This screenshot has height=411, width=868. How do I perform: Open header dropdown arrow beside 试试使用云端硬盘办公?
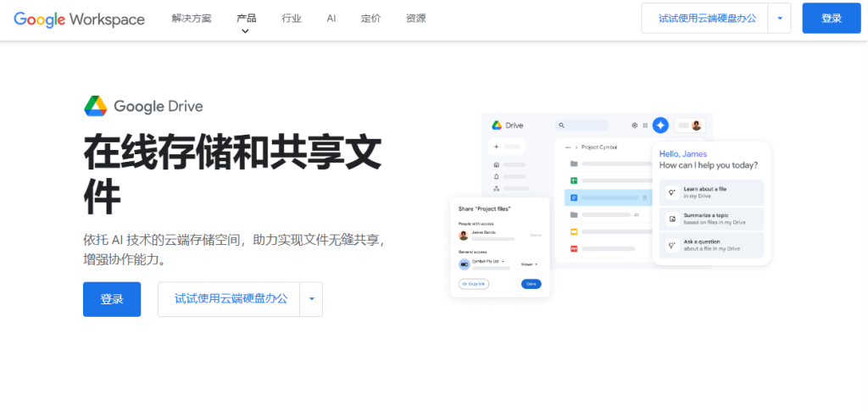780,19
